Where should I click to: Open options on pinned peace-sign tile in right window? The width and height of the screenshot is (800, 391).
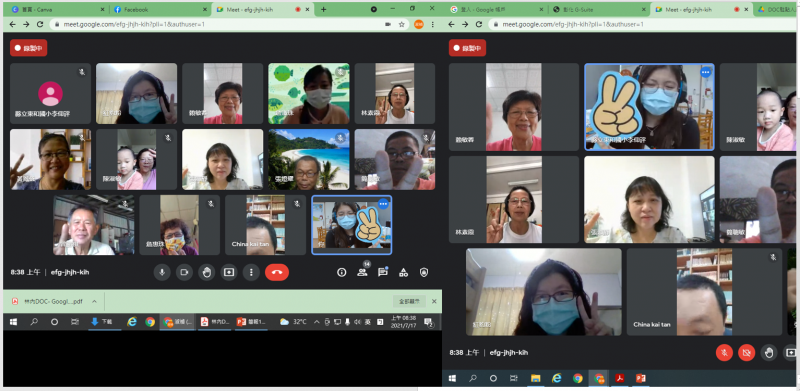705,72
